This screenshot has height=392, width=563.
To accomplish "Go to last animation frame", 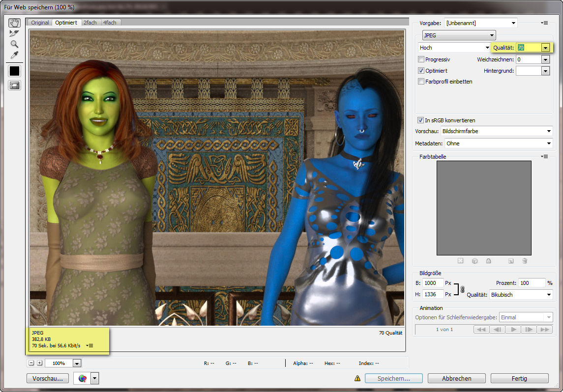I will 545,329.
